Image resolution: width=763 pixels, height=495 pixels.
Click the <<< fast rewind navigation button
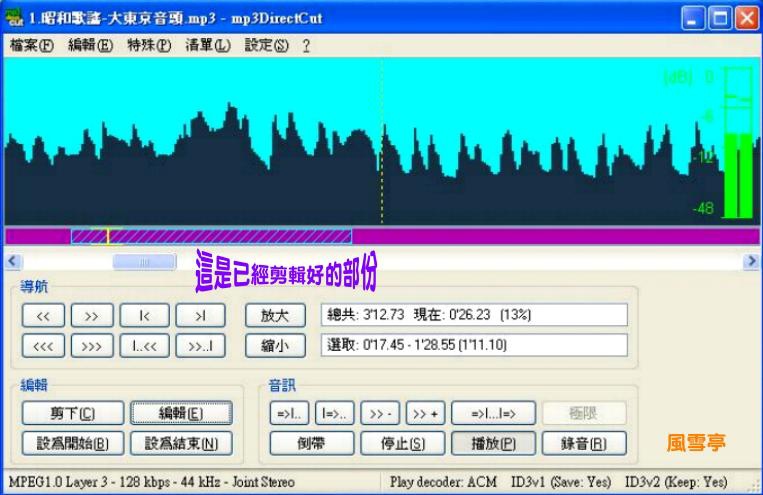point(43,346)
